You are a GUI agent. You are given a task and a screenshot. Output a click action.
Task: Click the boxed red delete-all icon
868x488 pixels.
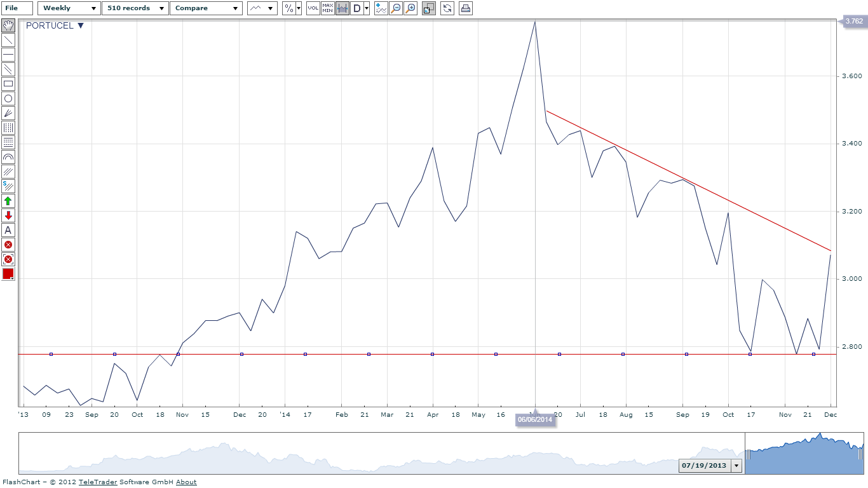click(x=8, y=259)
